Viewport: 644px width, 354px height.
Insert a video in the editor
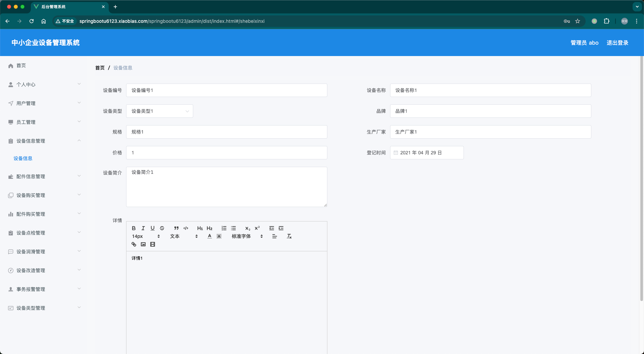[x=153, y=244]
